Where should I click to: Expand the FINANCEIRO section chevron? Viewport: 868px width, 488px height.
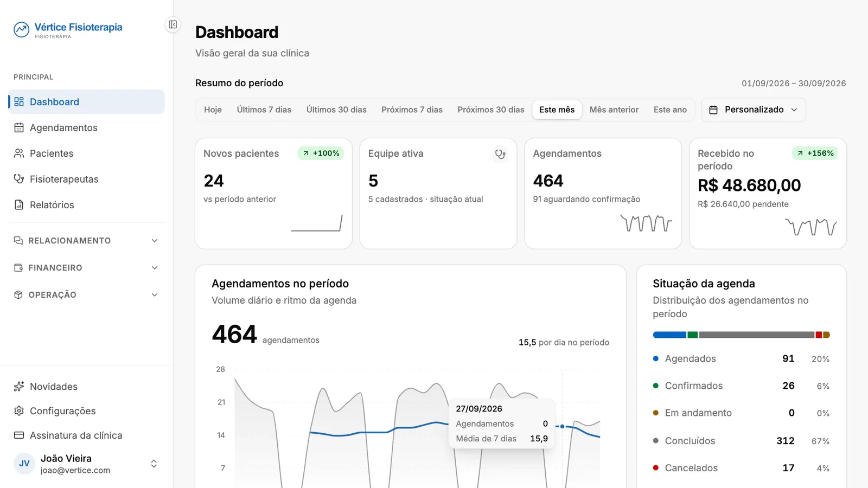(155, 268)
